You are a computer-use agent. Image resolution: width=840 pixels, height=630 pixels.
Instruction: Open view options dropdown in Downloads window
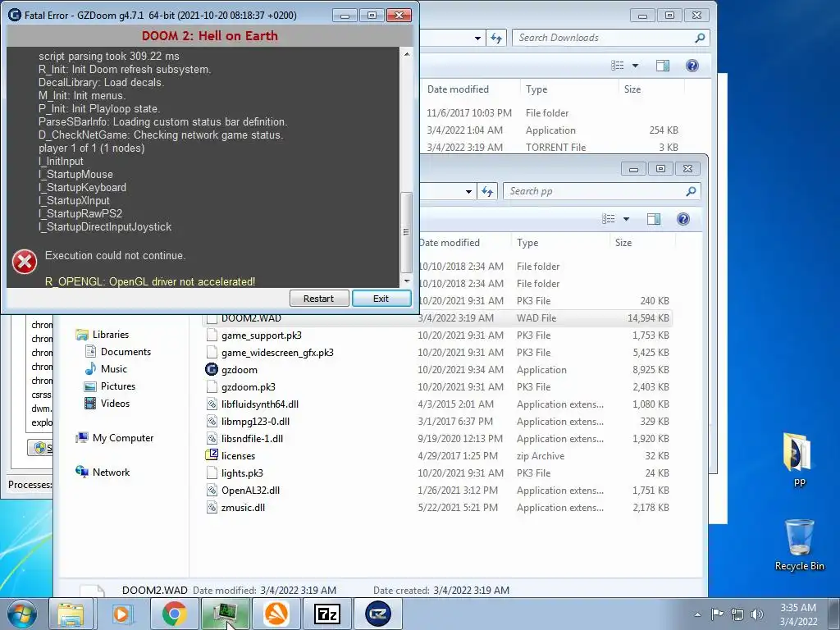tap(635, 66)
